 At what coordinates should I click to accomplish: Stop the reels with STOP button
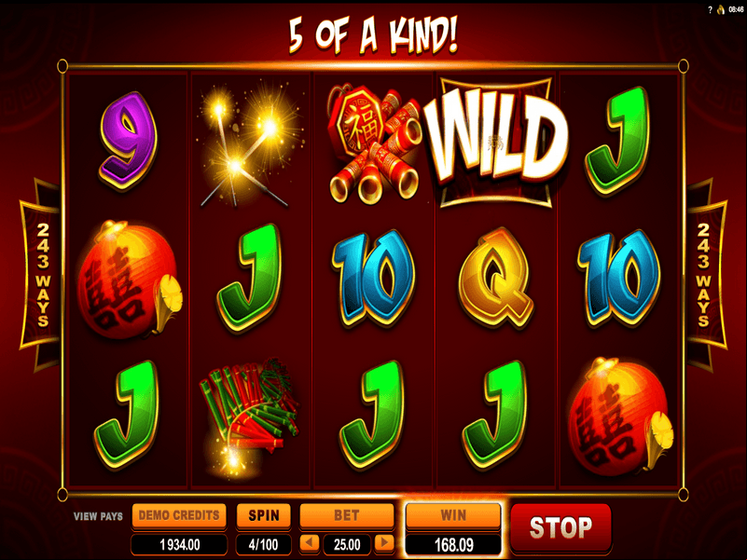tap(560, 528)
